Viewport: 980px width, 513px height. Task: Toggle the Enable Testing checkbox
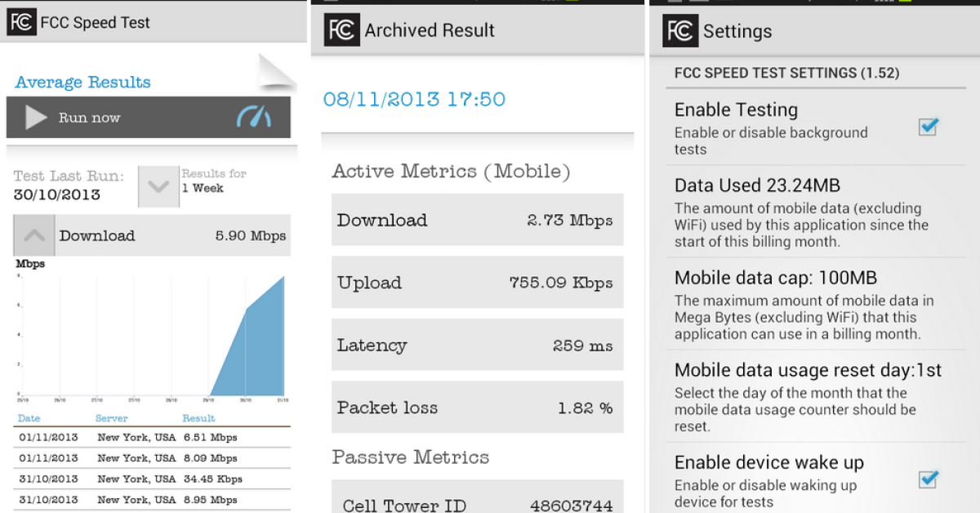(928, 127)
